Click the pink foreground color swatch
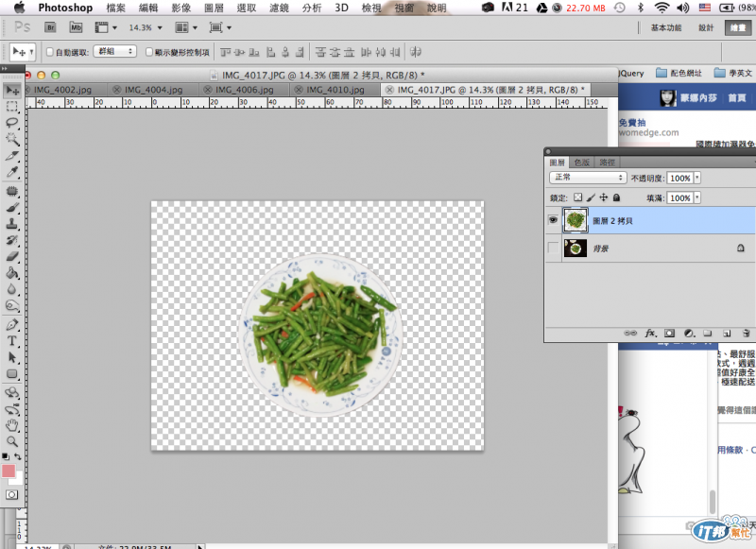 (x=9, y=471)
